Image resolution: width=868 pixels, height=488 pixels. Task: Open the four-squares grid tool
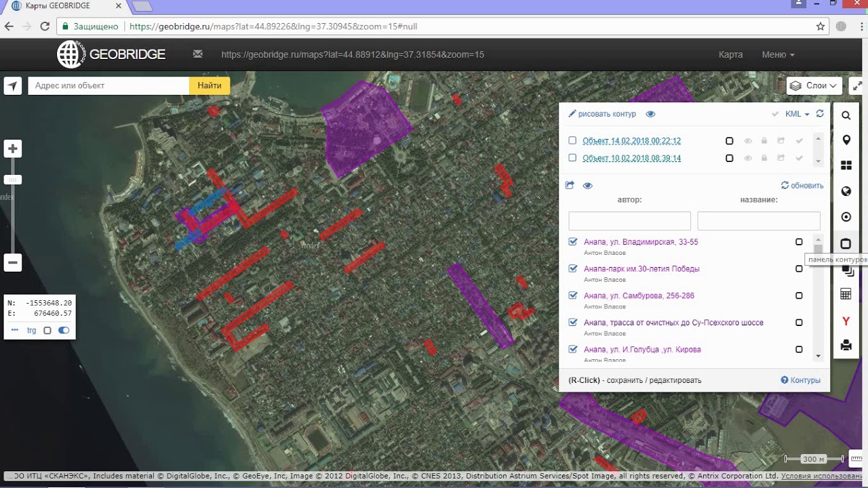pyautogui.click(x=846, y=165)
